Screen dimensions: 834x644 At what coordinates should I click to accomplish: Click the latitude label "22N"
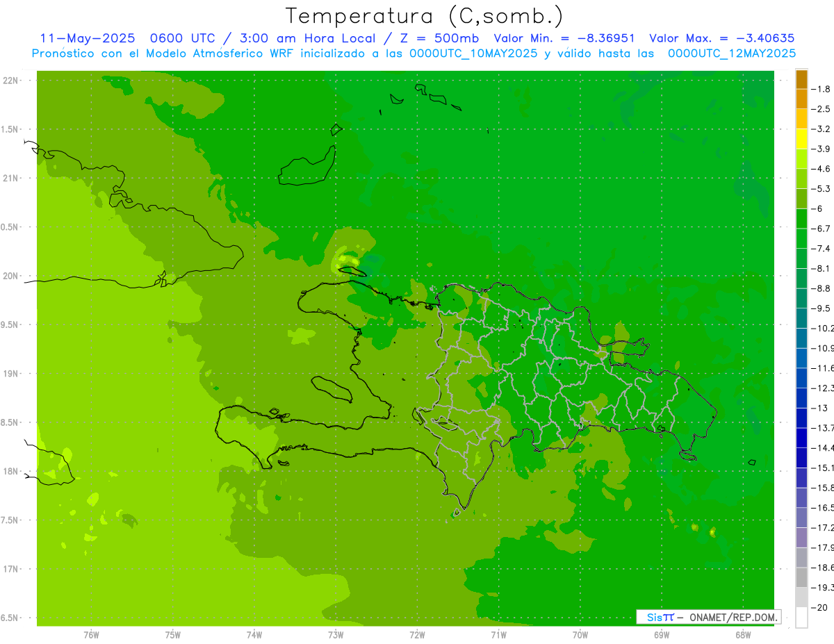(x=10, y=81)
